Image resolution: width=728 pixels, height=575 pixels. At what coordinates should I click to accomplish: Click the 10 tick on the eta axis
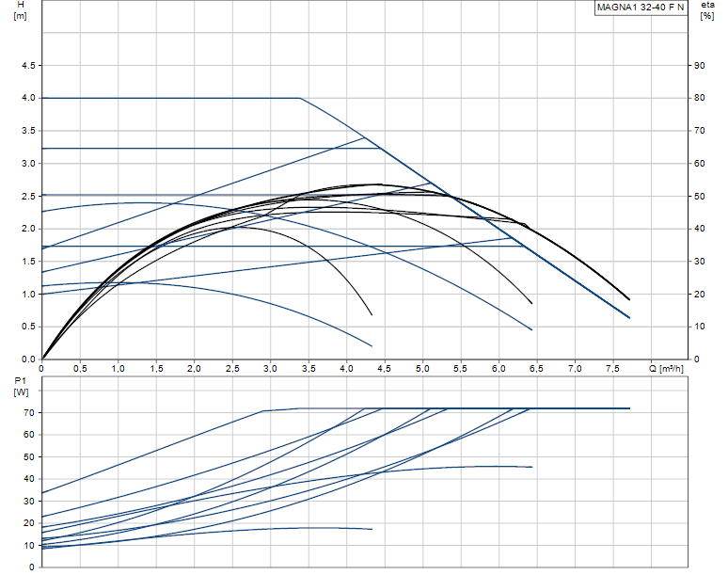click(699, 327)
